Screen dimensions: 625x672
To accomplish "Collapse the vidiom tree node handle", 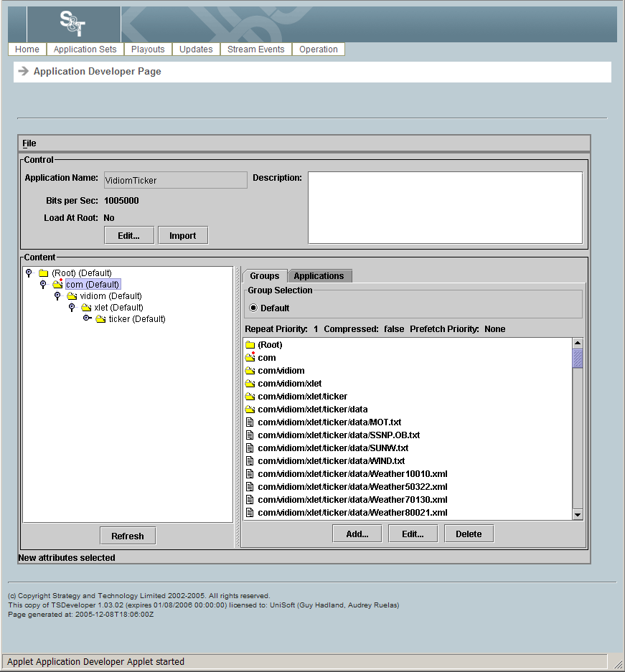I will [57, 295].
